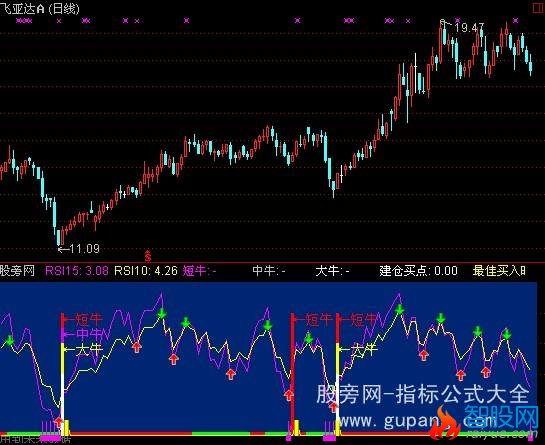The image size is (545, 445).
Task: Click the red window icon in top-right corner
Action: [x=539, y=7]
